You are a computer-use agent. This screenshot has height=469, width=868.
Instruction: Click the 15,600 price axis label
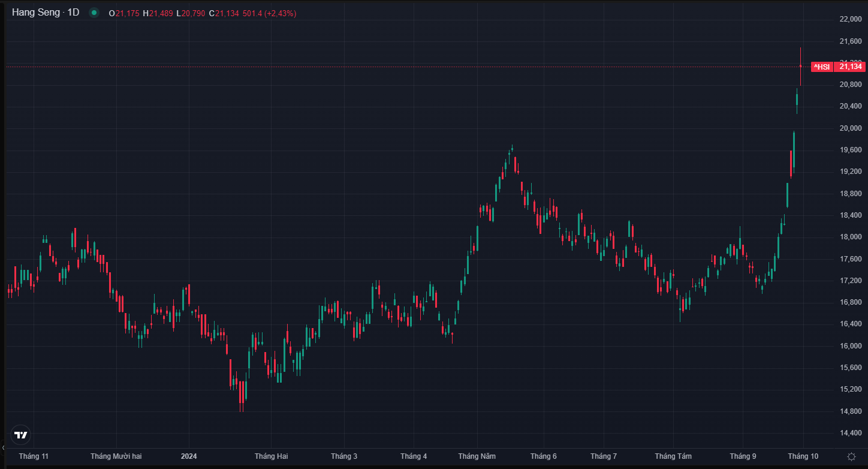[x=851, y=368]
